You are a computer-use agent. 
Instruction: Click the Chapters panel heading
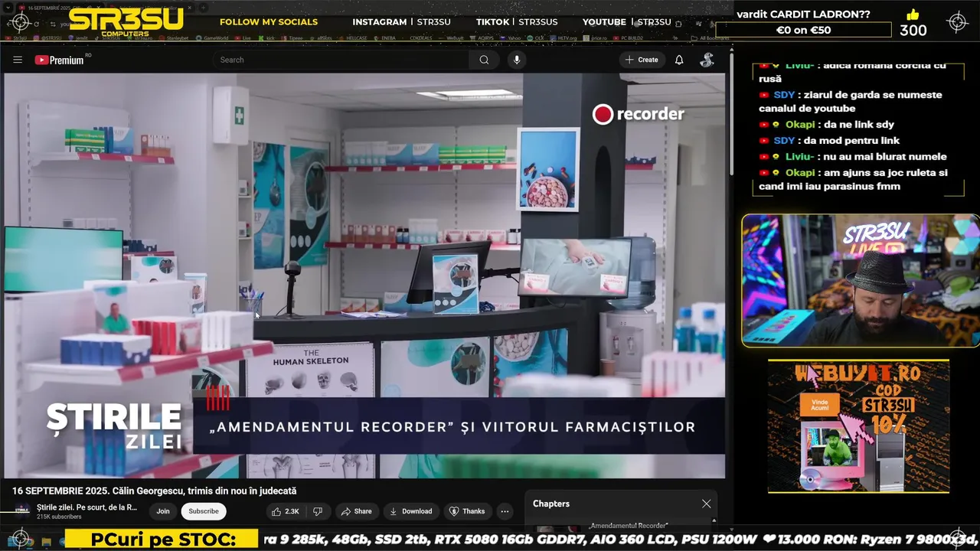551,504
